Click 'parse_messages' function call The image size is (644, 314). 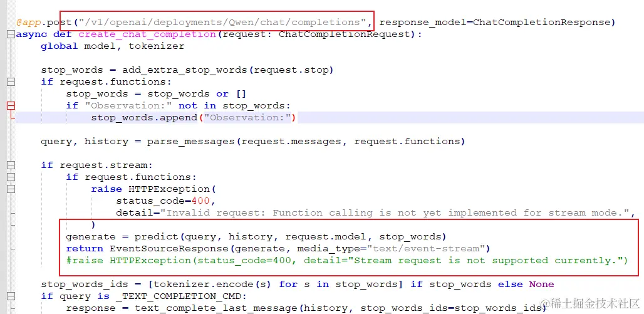pyautogui.click(x=191, y=142)
